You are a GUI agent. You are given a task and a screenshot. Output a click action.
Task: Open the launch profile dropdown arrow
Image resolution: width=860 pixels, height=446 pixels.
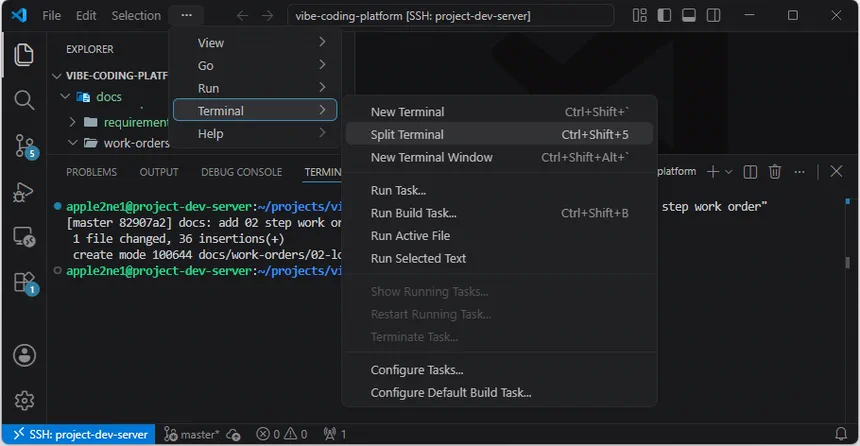click(x=728, y=172)
